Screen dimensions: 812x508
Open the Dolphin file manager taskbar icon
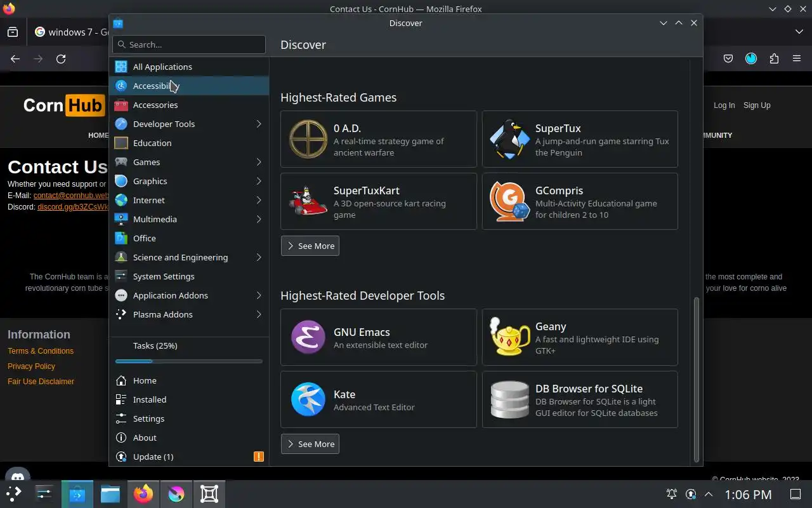click(110, 494)
